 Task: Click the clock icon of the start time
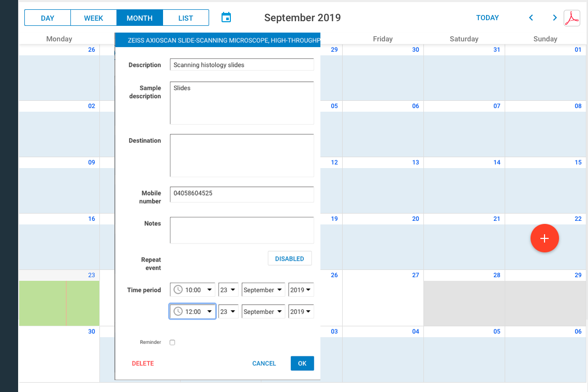pyautogui.click(x=178, y=290)
